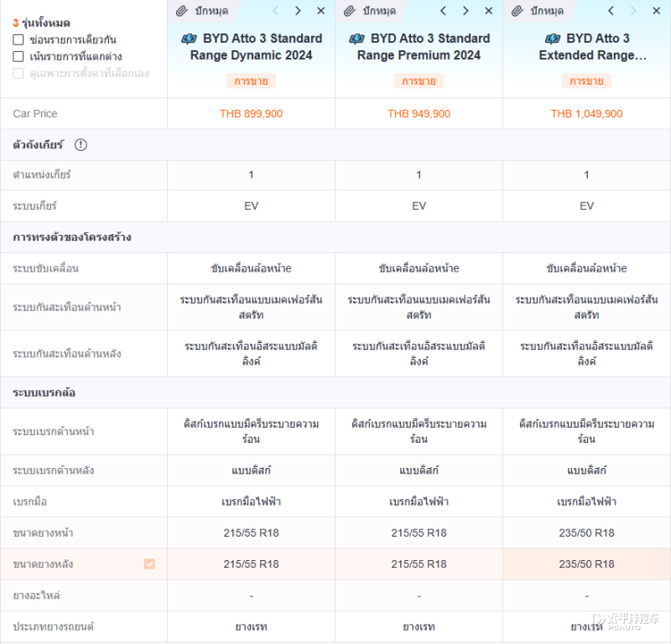Move Standard Range Dynamic column right
This screenshot has height=644, width=671.
298,11
